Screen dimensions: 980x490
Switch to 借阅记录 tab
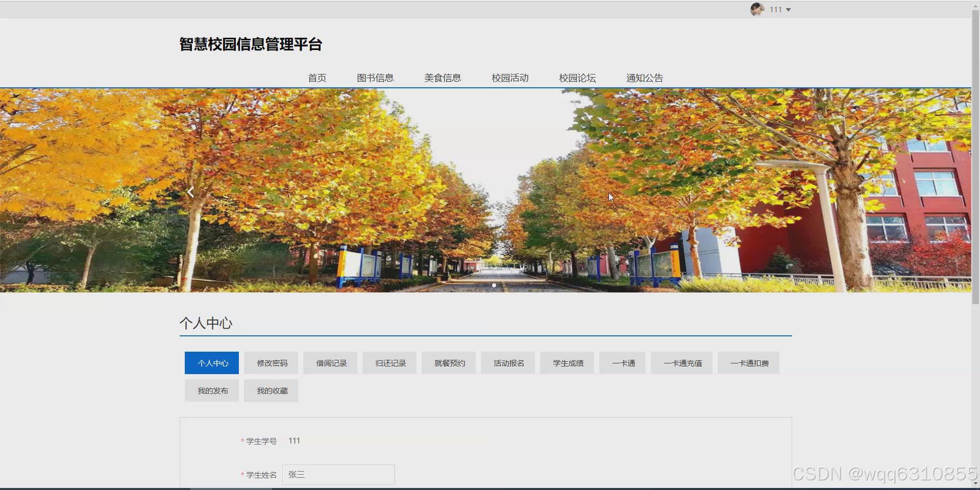330,362
